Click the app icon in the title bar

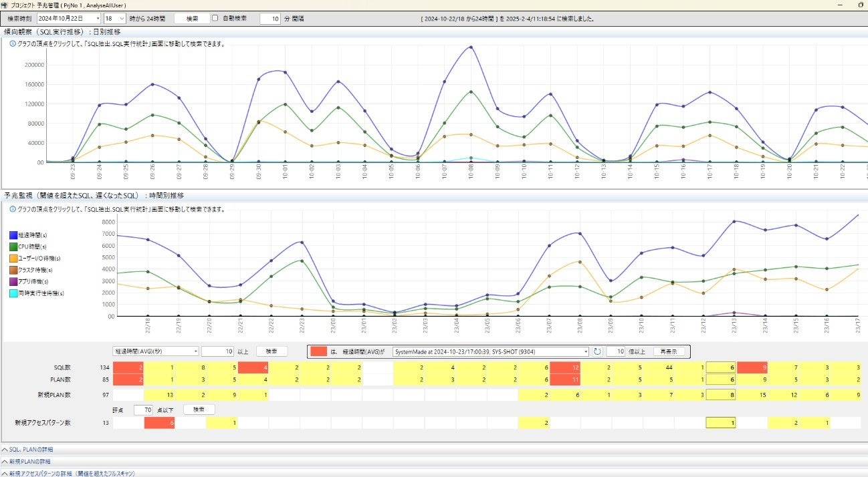click(x=5, y=5)
